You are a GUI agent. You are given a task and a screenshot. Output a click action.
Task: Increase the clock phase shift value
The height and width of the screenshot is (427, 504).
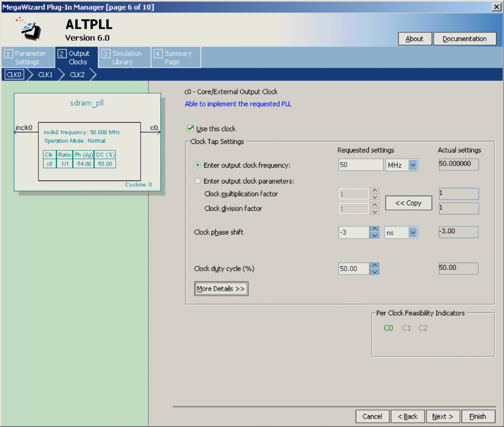pos(374,229)
